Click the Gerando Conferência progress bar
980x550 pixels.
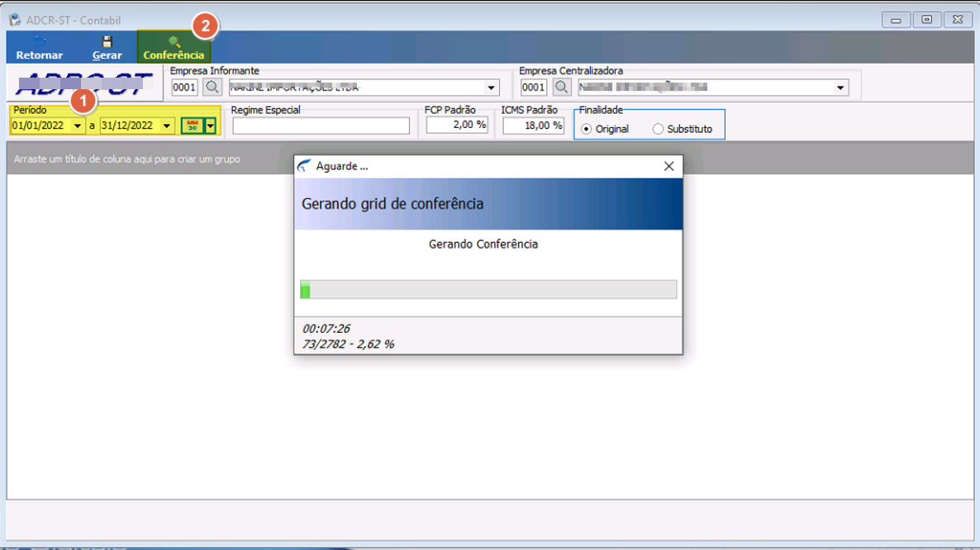click(488, 289)
